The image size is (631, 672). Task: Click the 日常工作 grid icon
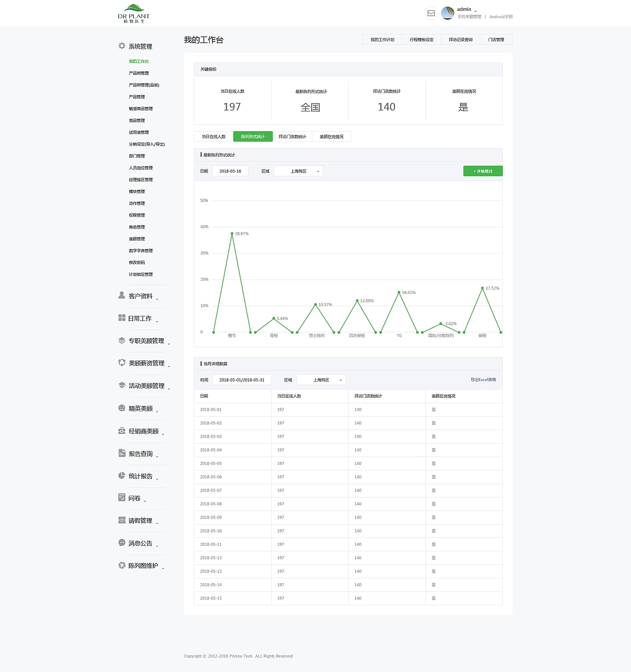coord(122,318)
